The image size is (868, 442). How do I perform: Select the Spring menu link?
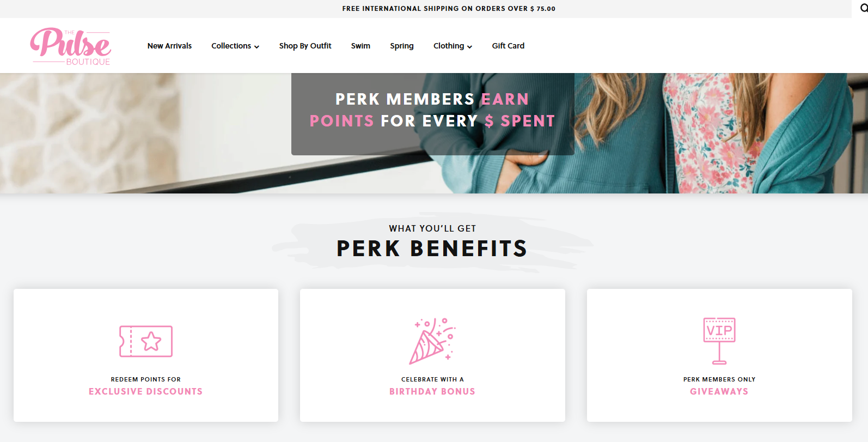402,46
